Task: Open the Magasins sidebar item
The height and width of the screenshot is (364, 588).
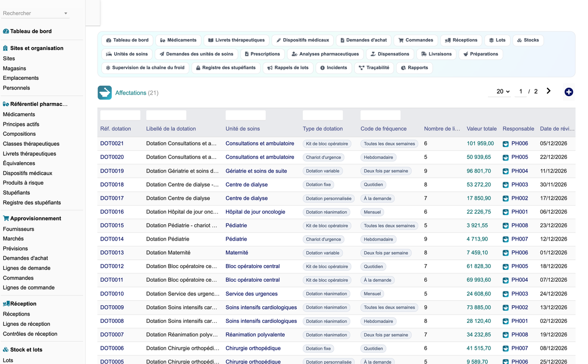Action: pos(15,68)
